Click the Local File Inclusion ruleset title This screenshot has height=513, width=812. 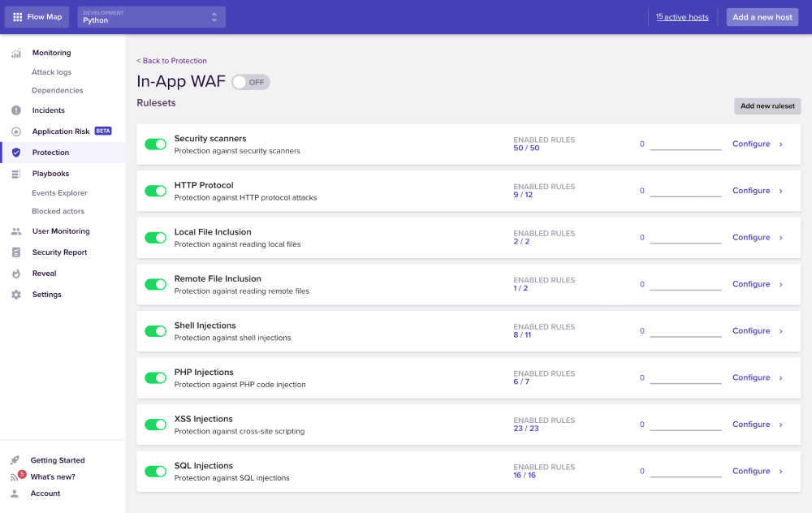[x=213, y=232]
